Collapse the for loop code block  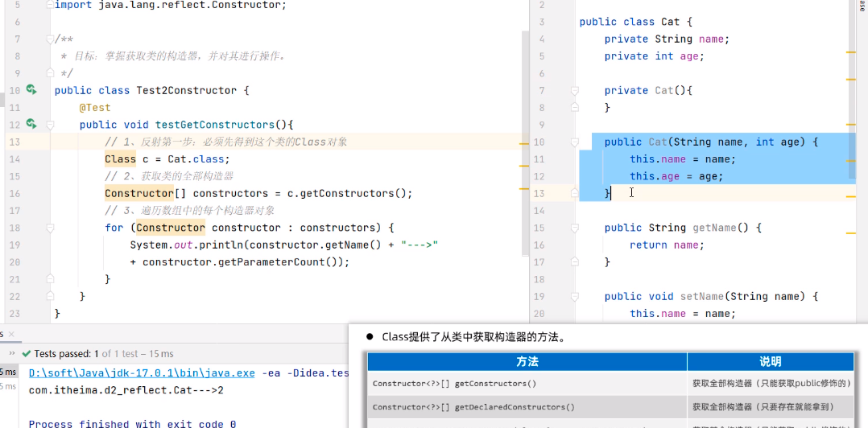tap(51, 227)
